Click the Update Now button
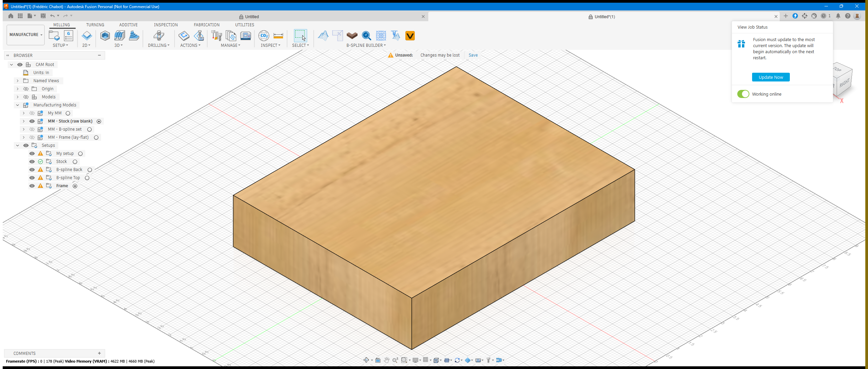Viewport: 868px width, 369px height. [x=771, y=77]
